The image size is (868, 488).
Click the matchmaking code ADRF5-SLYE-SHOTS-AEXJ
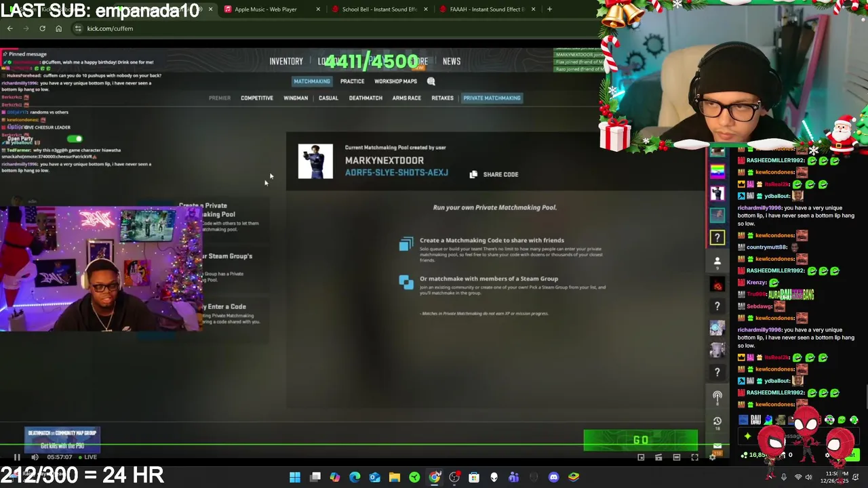point(396,173)
